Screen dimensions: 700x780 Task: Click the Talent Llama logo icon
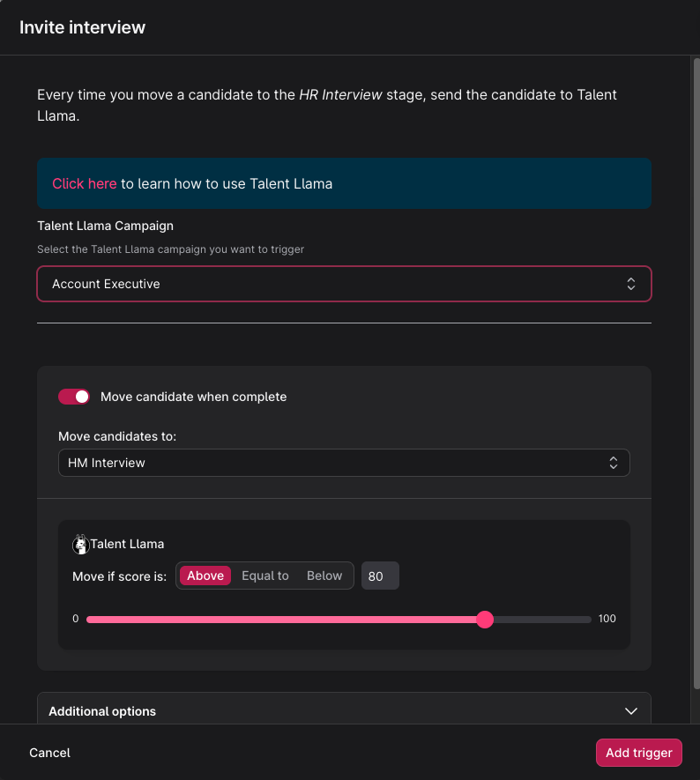pos(80,544)
